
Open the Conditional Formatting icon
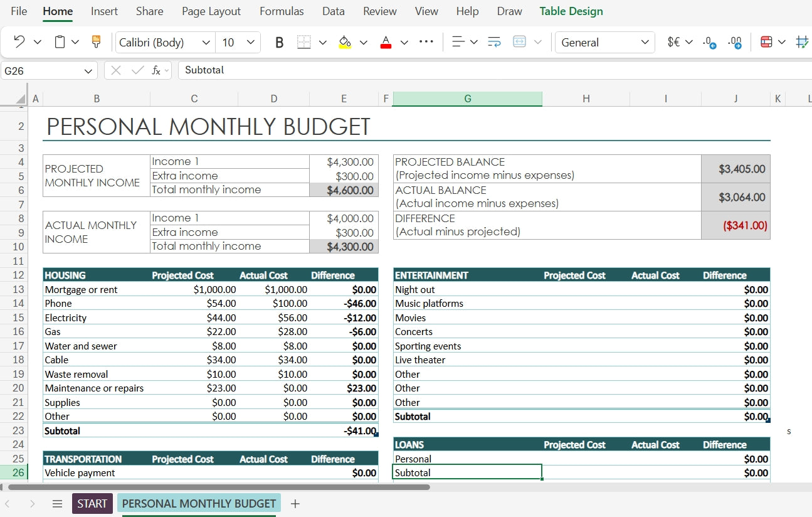(766, 42)
